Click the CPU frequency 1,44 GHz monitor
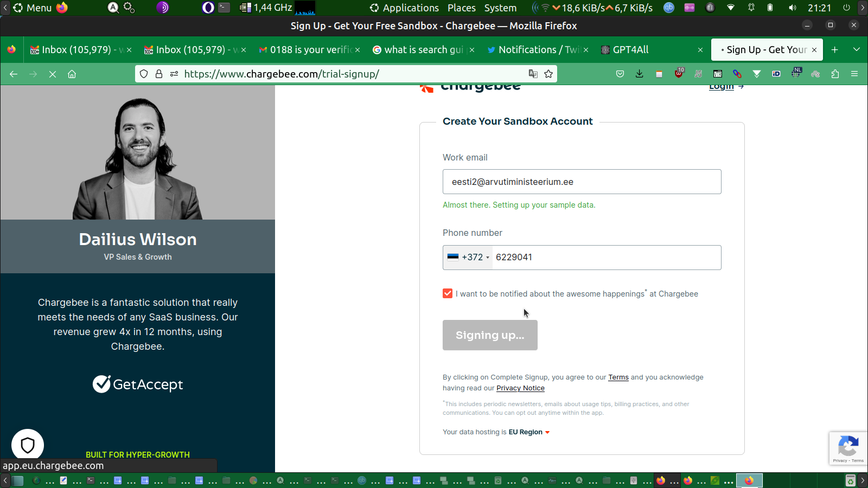The height and width of the screenshot is (488, 868). pyautogui.click(x=267, y=8)
